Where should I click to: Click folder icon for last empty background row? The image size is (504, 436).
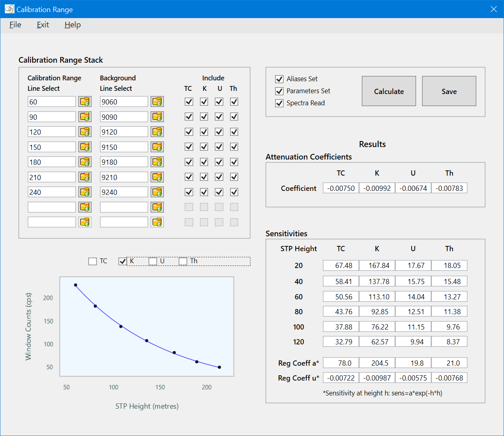157,222
